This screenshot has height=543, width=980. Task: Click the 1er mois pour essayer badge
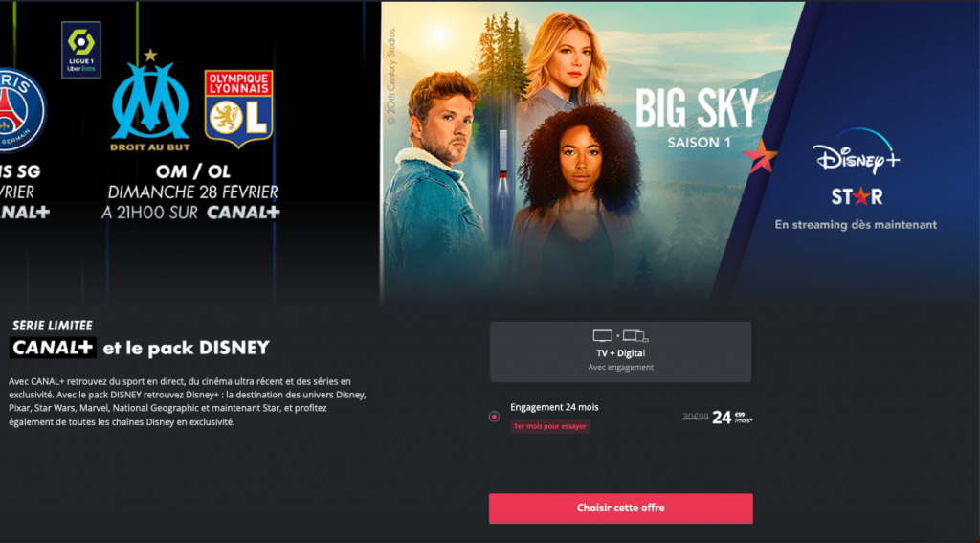[x=550, y=426]
